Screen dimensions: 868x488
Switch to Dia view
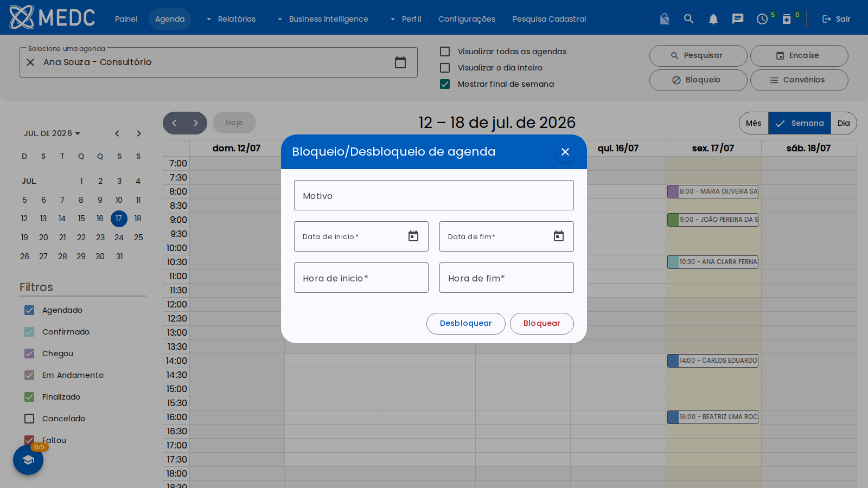pyautogui.click(x=844, y=123)
